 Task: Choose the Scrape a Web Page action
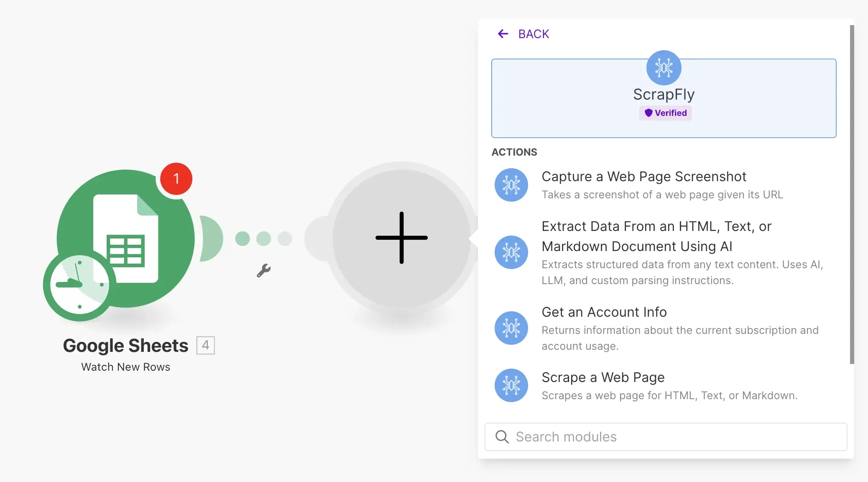coord(603,377)
